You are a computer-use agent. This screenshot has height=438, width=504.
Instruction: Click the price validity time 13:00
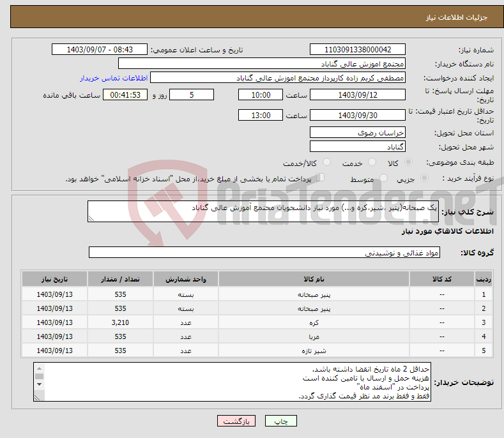[x=261, y=115]
